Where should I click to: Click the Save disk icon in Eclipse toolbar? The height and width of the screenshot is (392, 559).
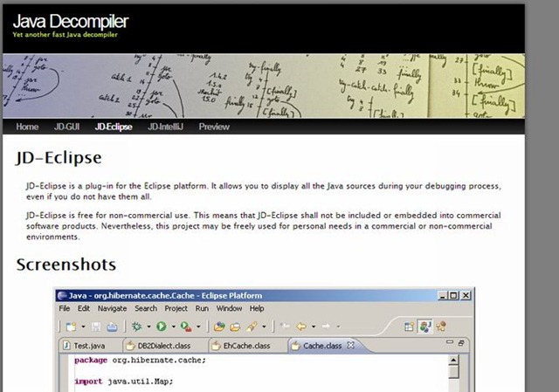coord(97,327)
